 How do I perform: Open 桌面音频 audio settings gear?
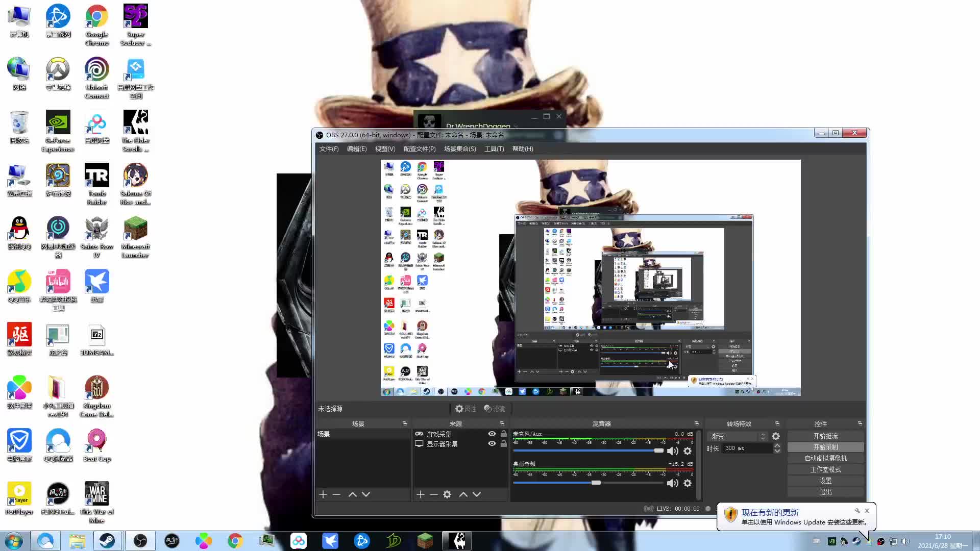point(688,483)
